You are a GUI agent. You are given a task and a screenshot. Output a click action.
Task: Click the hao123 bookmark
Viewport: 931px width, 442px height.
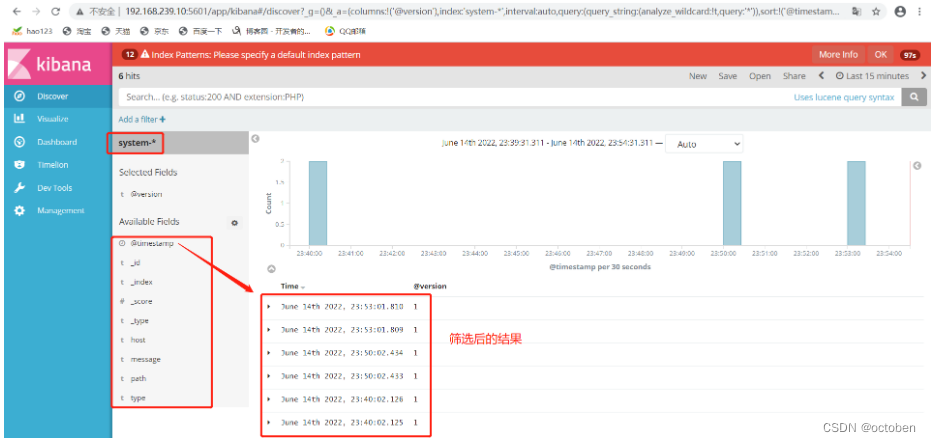33,31
